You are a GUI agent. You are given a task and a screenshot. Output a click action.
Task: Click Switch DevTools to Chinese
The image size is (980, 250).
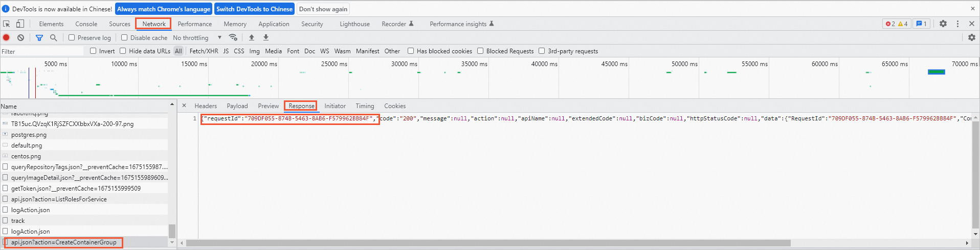[x=254, y=9]
